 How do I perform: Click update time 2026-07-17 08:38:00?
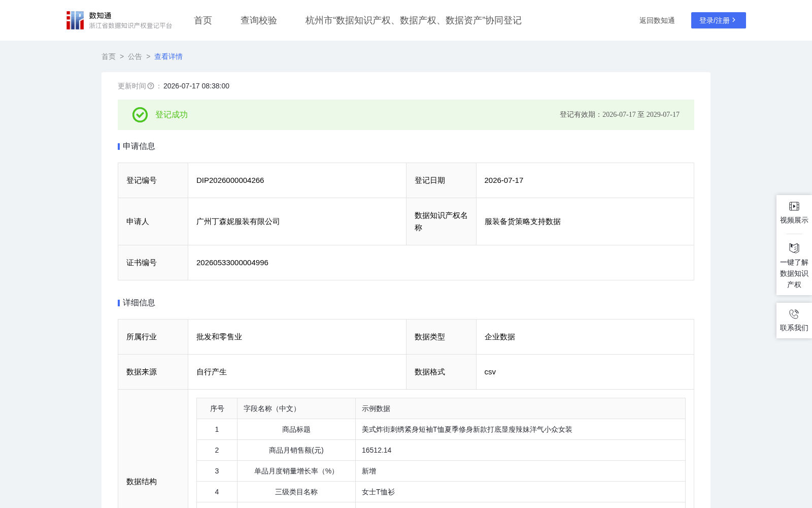tap(196, 86)
